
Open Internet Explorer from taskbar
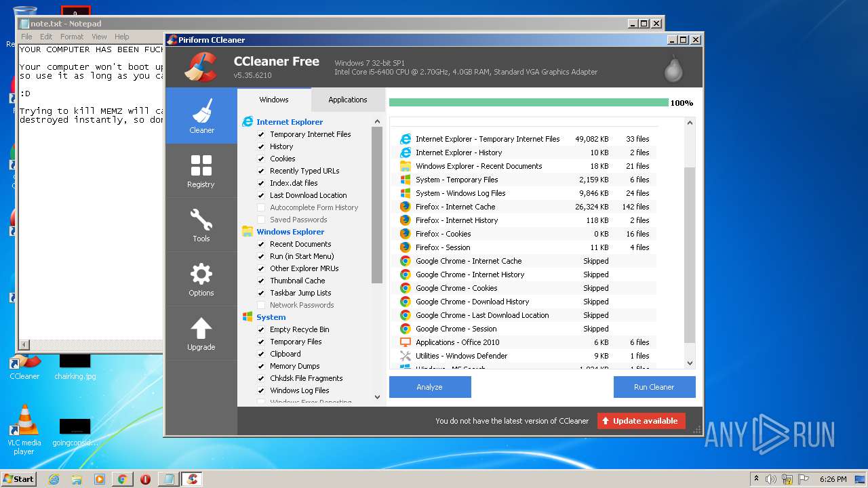pos(54,479)
